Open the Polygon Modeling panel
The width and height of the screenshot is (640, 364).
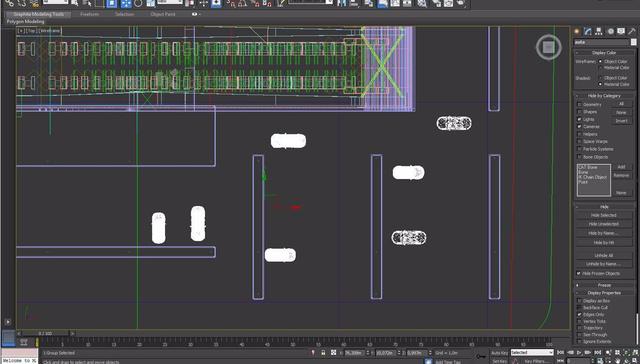(x=25, y=22)
